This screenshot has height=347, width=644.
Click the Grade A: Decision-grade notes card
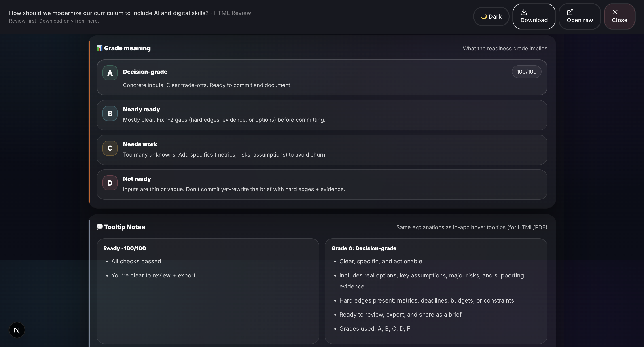coord(436,291)
